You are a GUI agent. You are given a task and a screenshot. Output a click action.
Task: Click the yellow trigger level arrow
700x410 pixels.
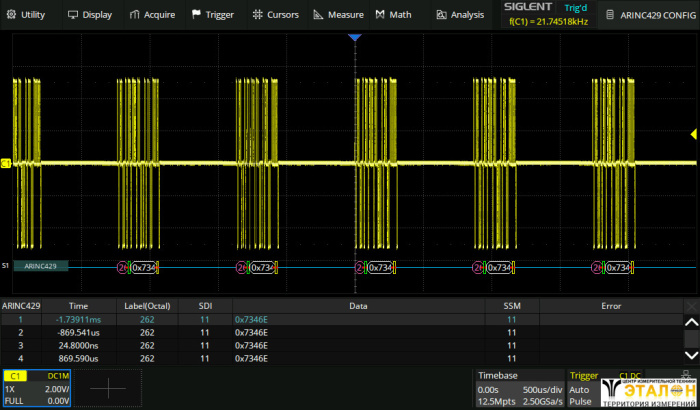tap(693, 134)
